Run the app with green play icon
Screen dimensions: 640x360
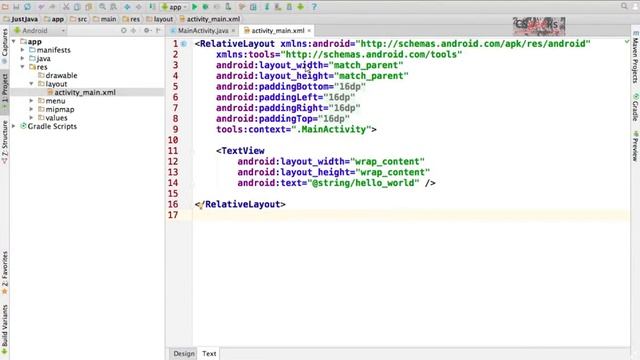tap(195, 7)
